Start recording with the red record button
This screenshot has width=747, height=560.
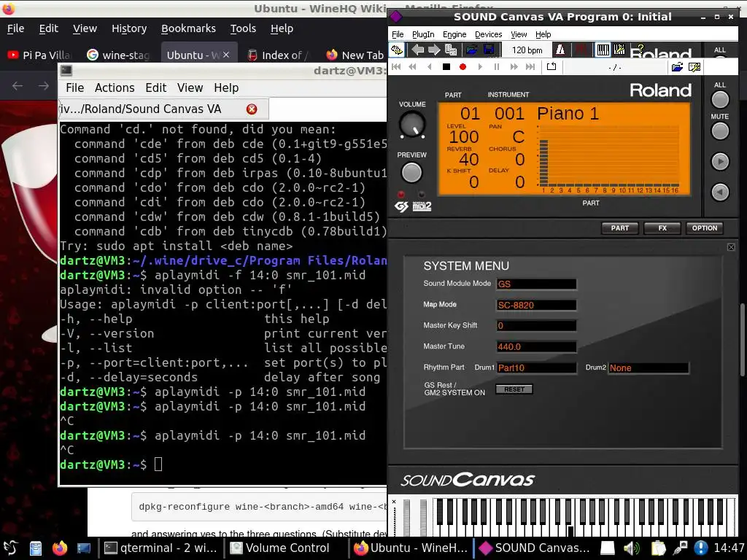462,67
